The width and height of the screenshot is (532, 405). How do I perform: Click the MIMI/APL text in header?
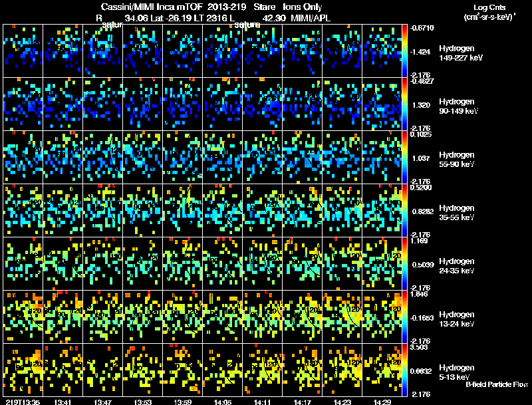pos(311,19)
